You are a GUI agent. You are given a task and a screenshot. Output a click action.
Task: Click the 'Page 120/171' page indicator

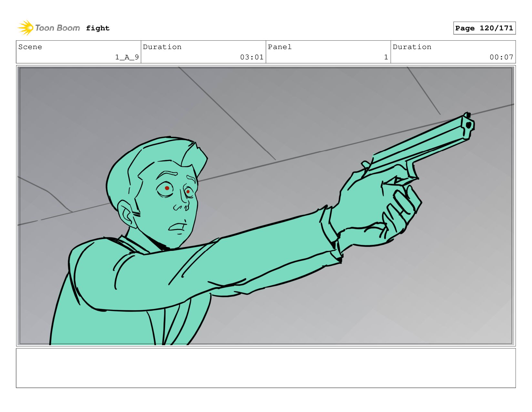pos(484,28)
